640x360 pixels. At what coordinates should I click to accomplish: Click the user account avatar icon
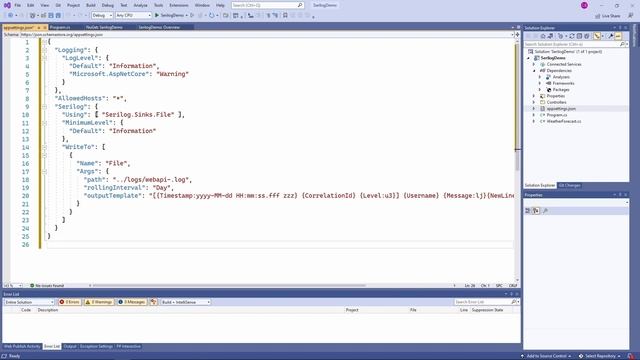(584, 5)
